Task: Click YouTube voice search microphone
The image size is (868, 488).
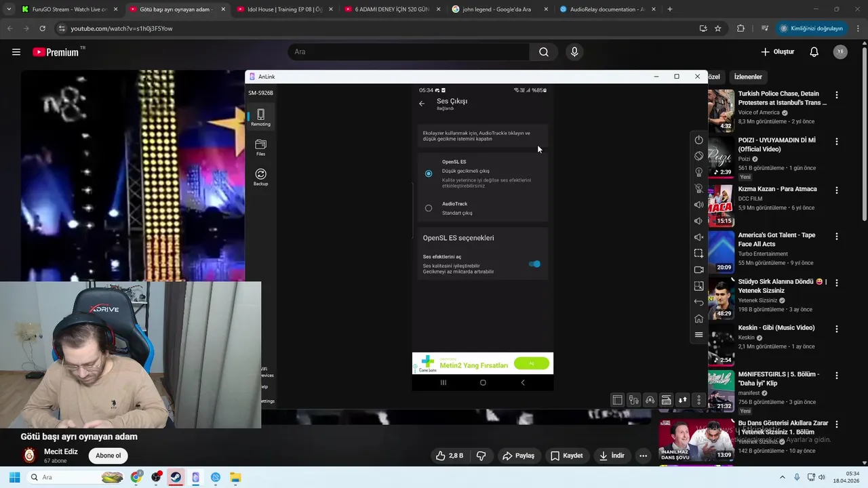Action: click(x=574, y=52)
